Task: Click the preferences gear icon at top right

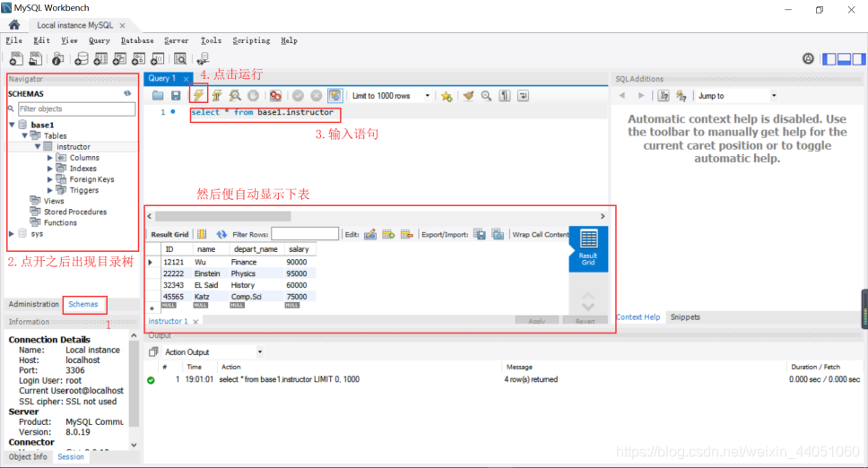Action: [808, 58]
